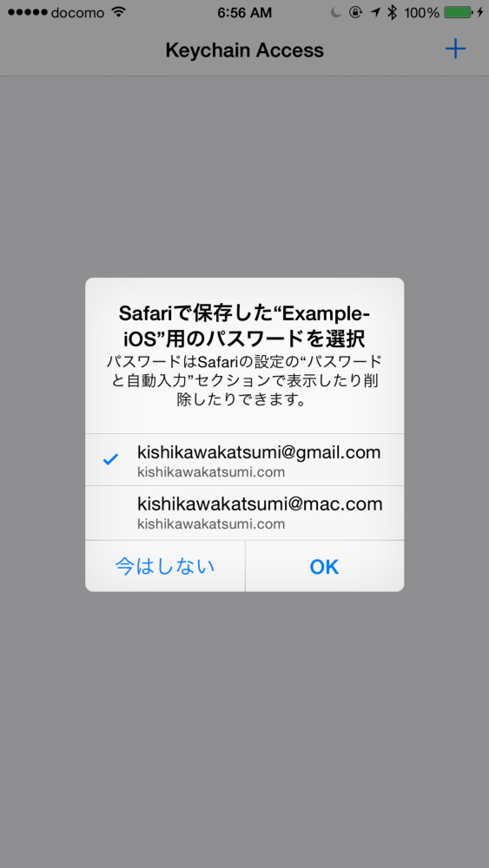Screen dimensions: 489x868
Task: Tap the docomo carrier label
Action: pos(77,12)
